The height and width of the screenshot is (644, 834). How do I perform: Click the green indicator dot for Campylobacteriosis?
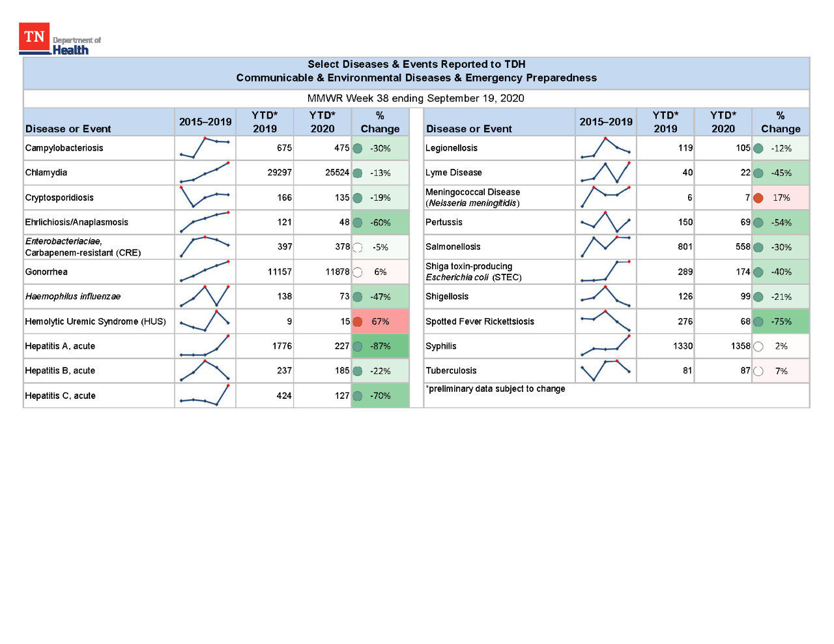point(358,149)
